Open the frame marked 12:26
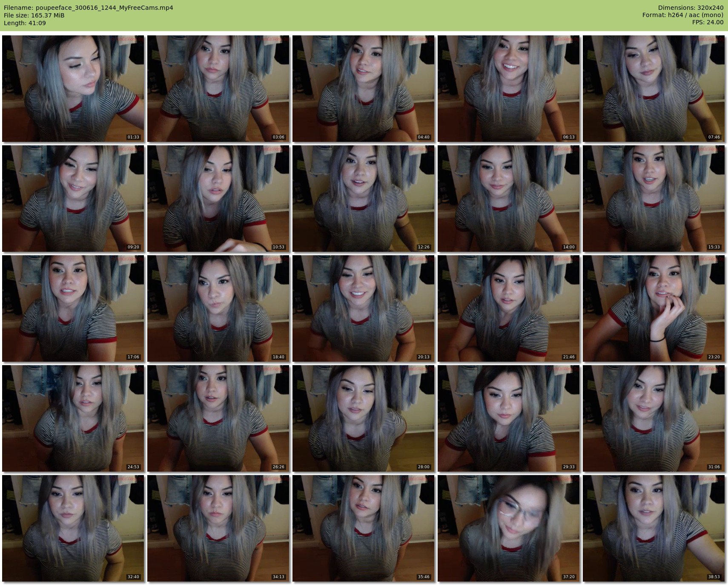This screenshot has width=728, height=585. point(364,199)
